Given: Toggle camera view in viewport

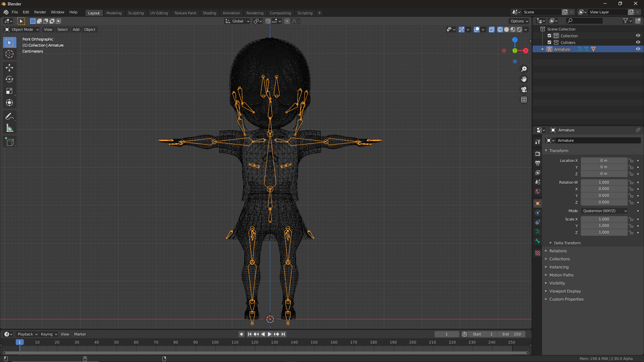Looking at the screenshot, I should coord(524,90).
